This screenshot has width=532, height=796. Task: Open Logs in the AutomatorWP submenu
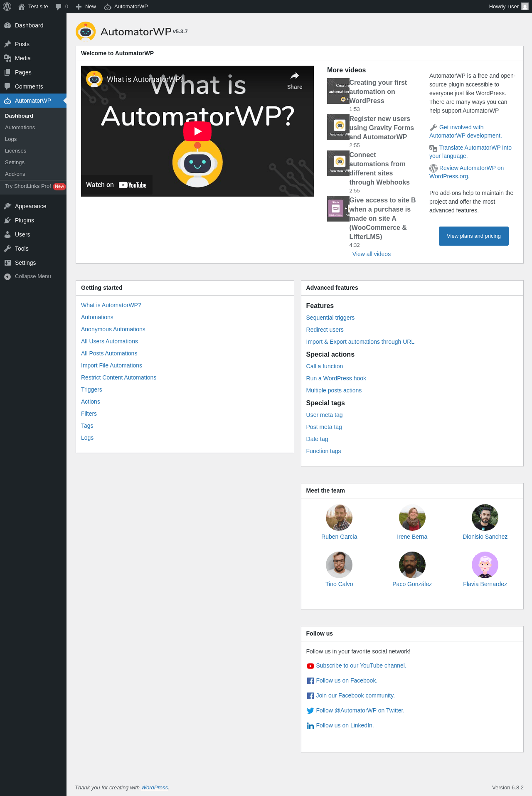click(11, 139)
